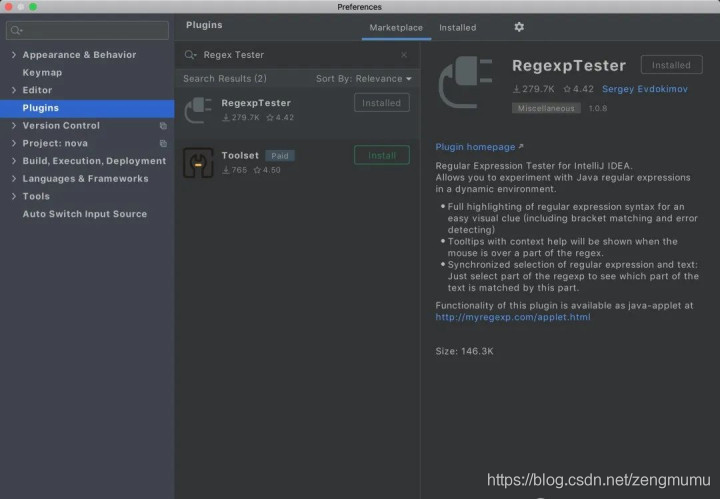Click the Version Control copy settings icon
Image resolution: width=720 pixels, height=499 pixels.
coord(163,126)
